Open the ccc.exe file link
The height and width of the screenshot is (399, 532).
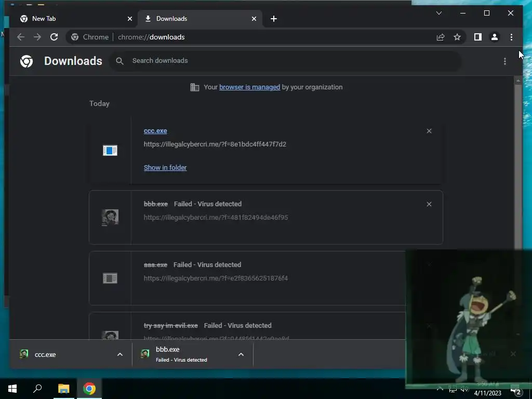pos(155,131)
